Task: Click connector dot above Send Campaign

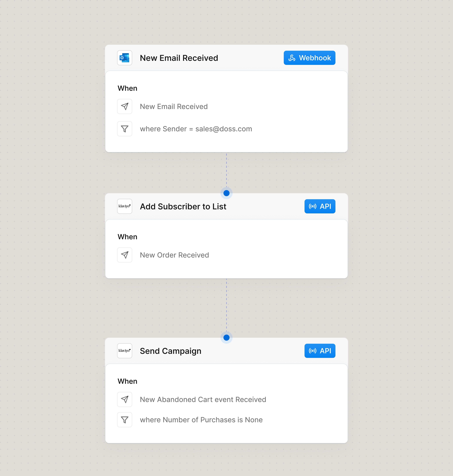Action: click(x=226, y=338)
